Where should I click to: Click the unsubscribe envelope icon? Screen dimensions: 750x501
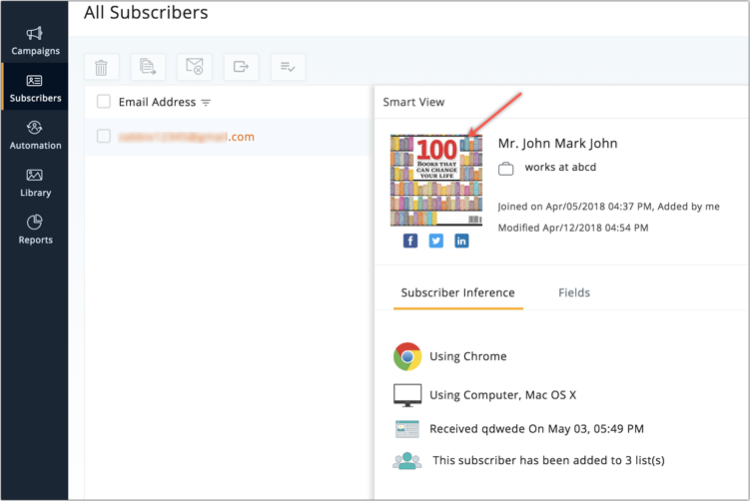[195, 67]
